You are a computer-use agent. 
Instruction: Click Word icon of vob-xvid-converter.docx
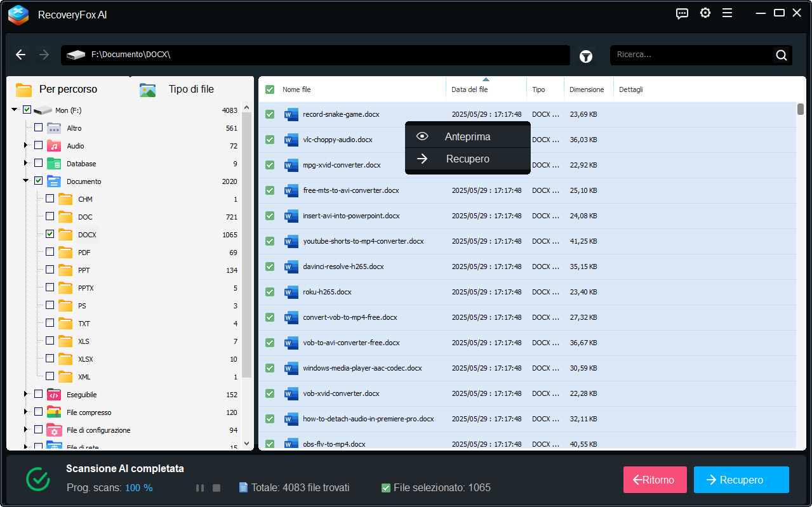click(x=291, y=393)
